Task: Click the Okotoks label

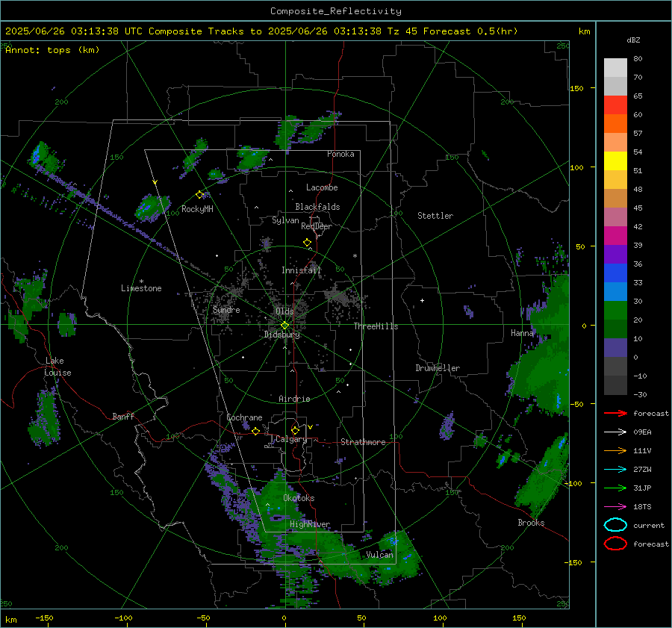Action: pos(299,498)
